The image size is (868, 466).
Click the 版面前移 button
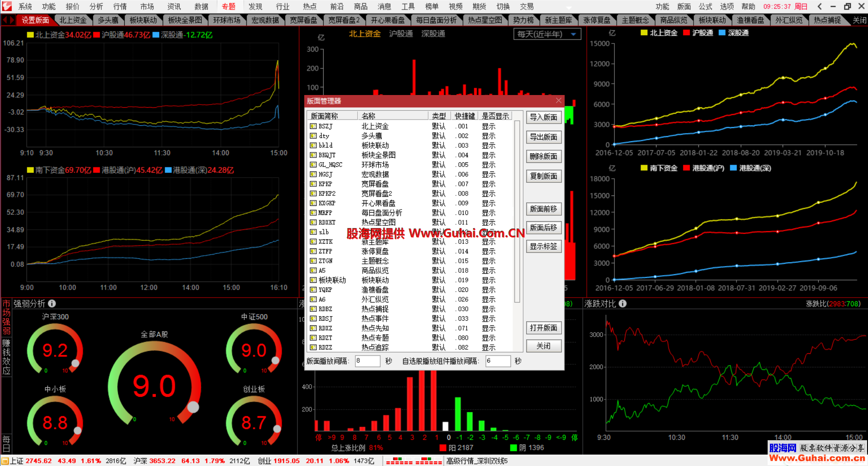[x=544, y=209]
